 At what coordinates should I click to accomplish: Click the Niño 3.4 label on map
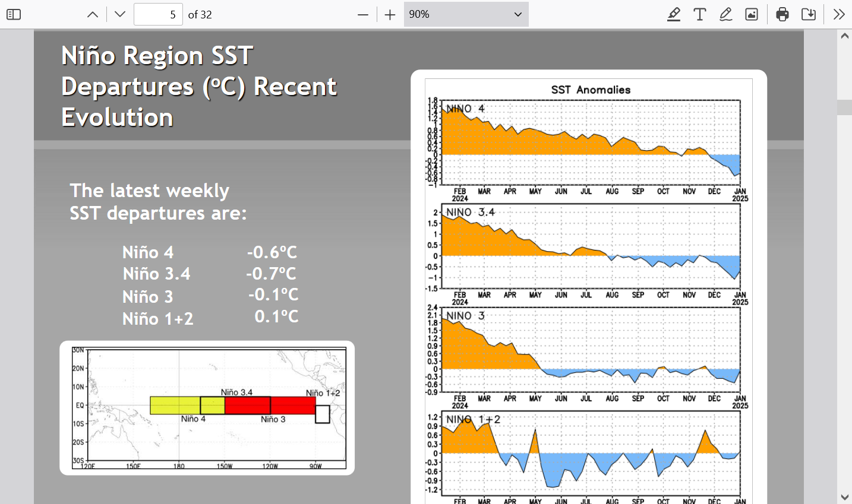tap(236, 392)
